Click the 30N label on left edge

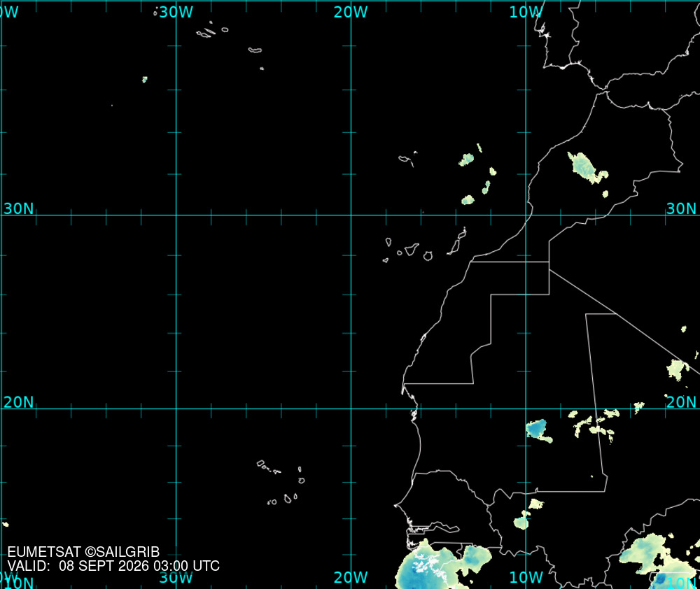point(18,208)
